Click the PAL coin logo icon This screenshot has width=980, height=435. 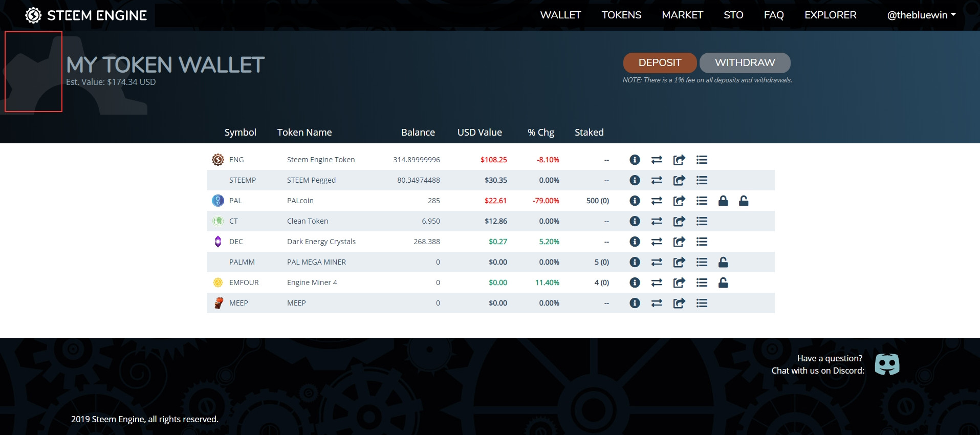click(218, 201)
